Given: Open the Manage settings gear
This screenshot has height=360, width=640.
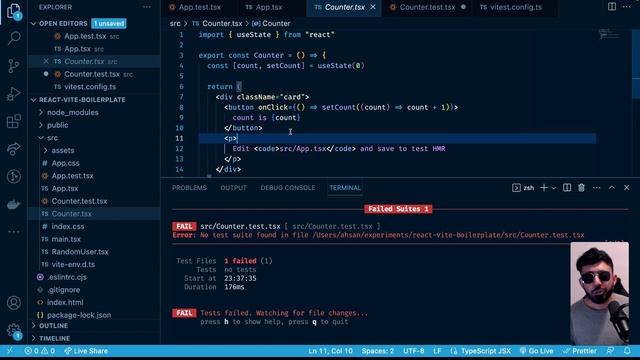Looking at the screenshot, I should [13, 330].
